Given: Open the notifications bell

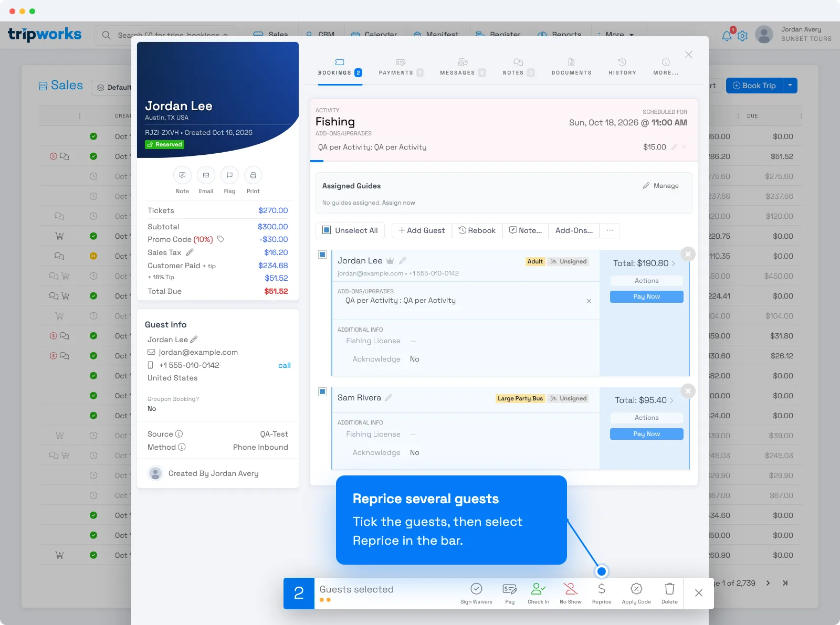Looking at the screenshot, I should (727, 36).
